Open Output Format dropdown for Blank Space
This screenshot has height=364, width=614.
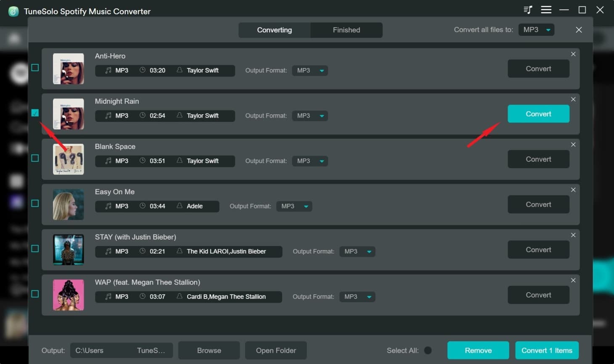(310, 161)
